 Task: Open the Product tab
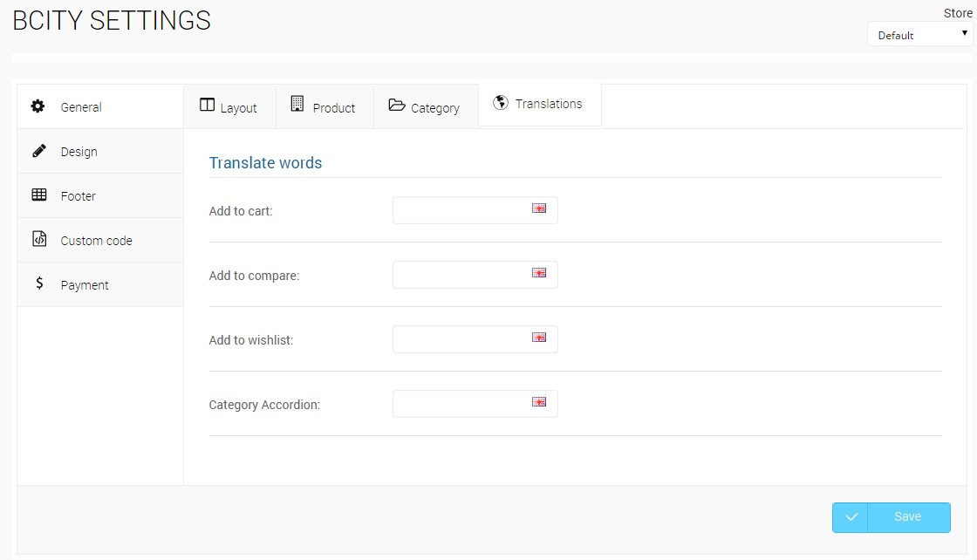325,107
